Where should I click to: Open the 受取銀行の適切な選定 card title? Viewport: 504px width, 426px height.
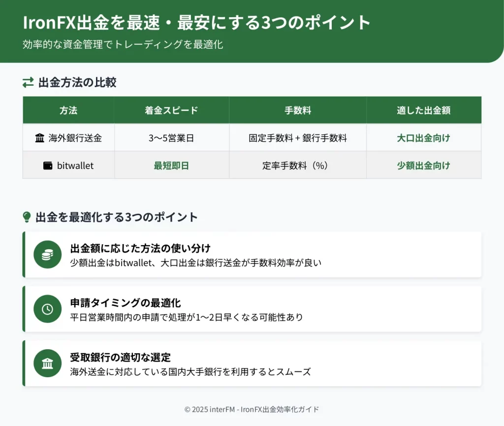[x=120, y=357]
